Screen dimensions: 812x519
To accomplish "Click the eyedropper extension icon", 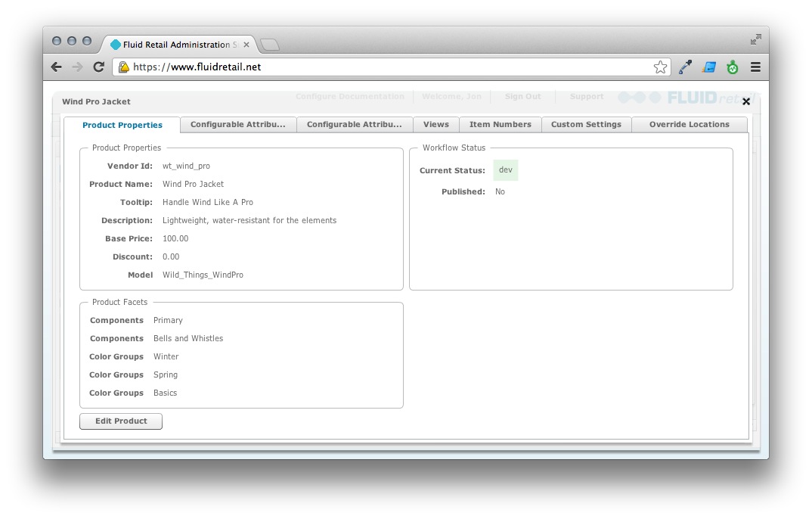I will pyautogui.click(x=685, y=67).
